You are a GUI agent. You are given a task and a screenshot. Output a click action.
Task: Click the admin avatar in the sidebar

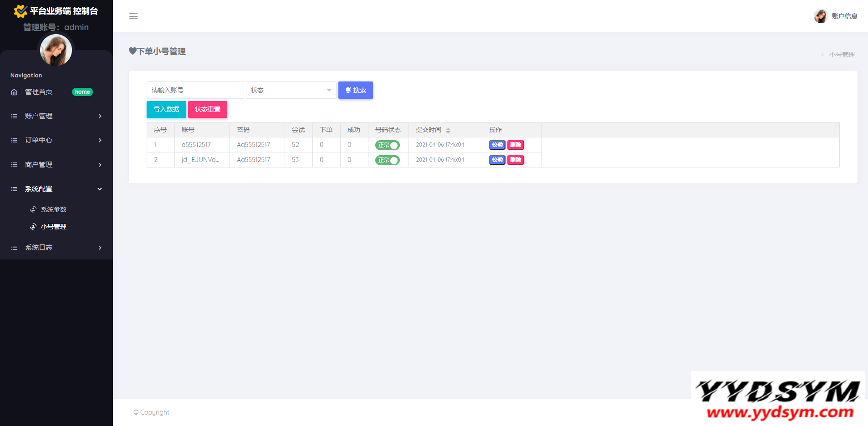(56, 50)
